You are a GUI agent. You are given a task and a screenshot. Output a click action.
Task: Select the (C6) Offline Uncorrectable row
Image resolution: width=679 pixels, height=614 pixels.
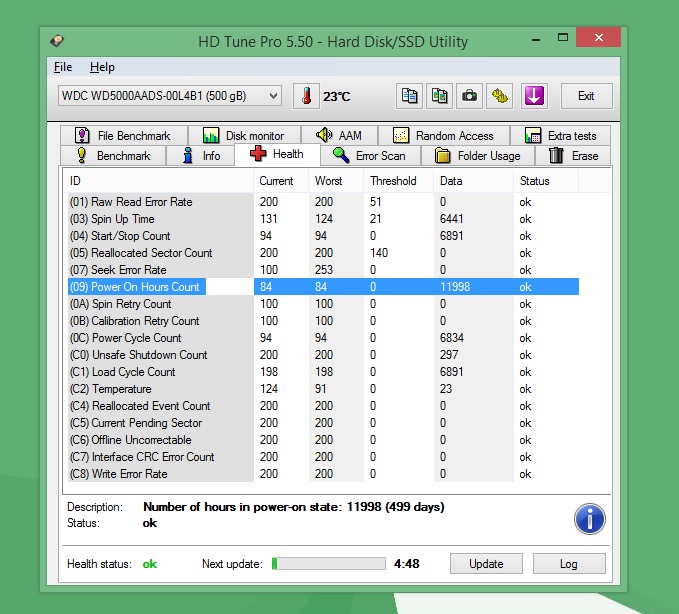point(323,439)
